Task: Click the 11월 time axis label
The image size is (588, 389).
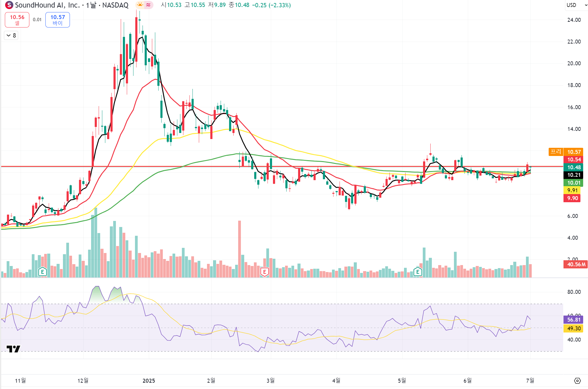Action: click(20, 381)
